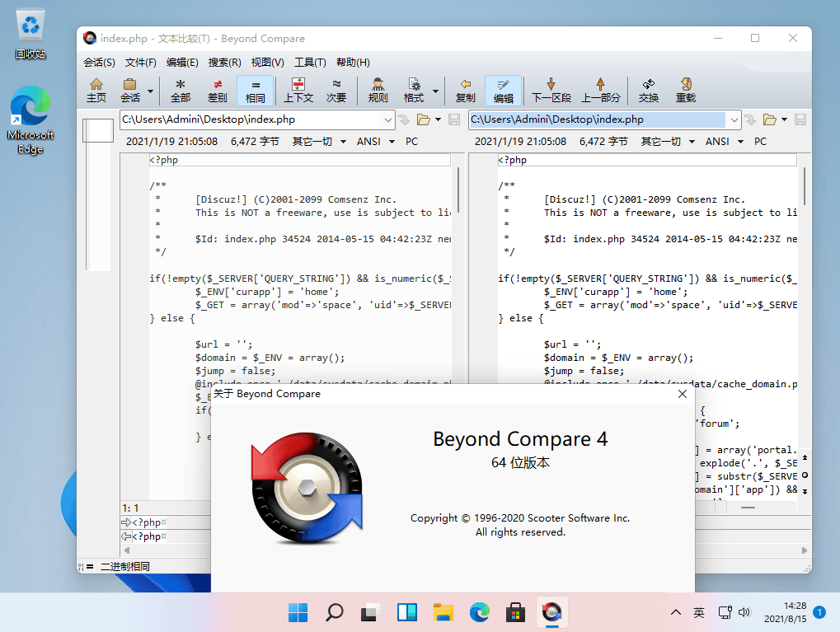Close the 关于 Beyond Compare dialog
This screenshot has height=632, width=840.
(x=682, y=394)
